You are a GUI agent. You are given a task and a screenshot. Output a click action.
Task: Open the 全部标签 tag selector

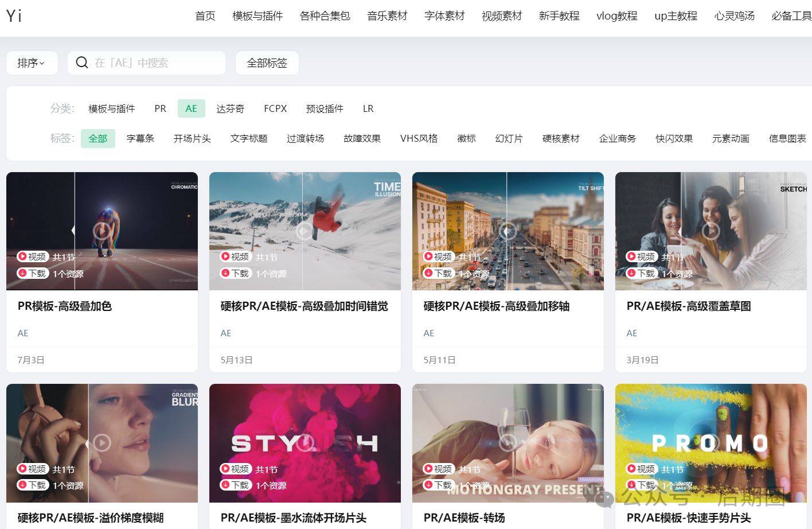(267, 63)
